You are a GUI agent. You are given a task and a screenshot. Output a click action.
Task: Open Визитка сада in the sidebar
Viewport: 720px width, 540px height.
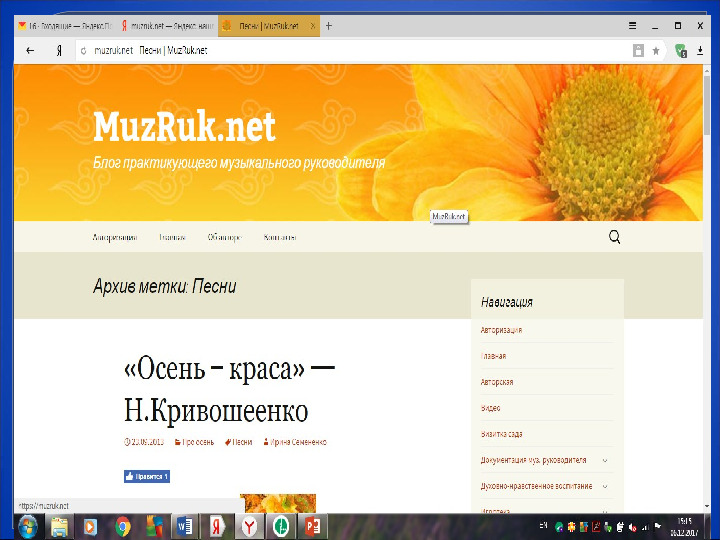[x=501, y=434]
